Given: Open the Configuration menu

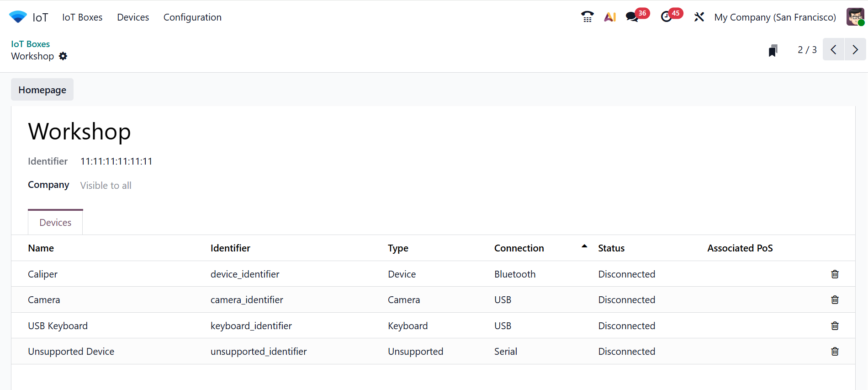Looking at the screenshot, I should point(192,17).
